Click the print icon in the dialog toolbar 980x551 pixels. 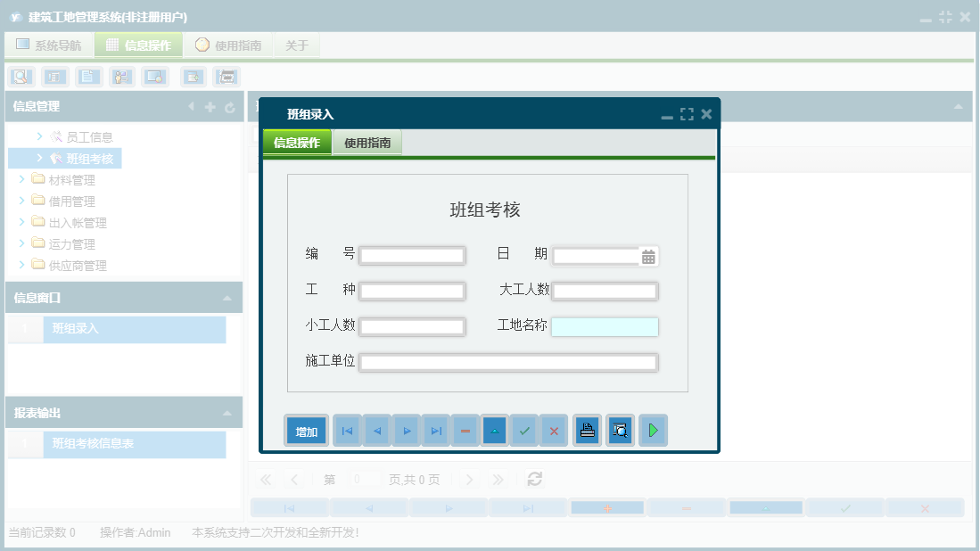pos(587,430)
